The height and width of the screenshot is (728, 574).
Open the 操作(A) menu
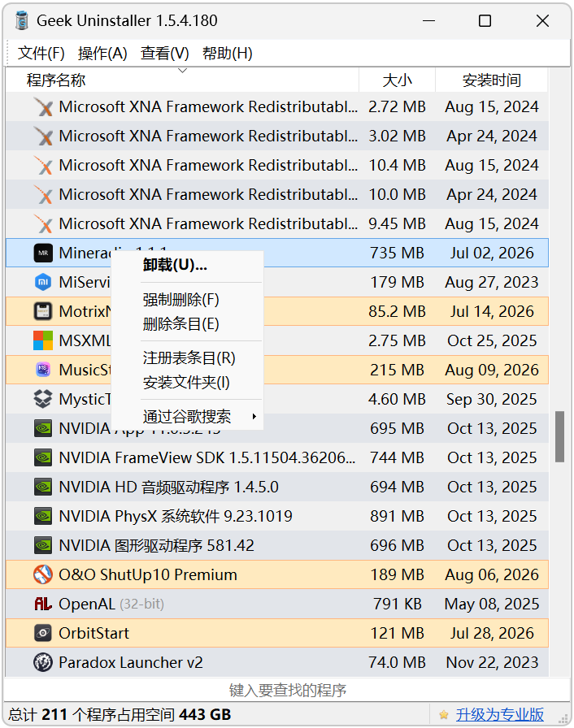(x=102, y=54)
